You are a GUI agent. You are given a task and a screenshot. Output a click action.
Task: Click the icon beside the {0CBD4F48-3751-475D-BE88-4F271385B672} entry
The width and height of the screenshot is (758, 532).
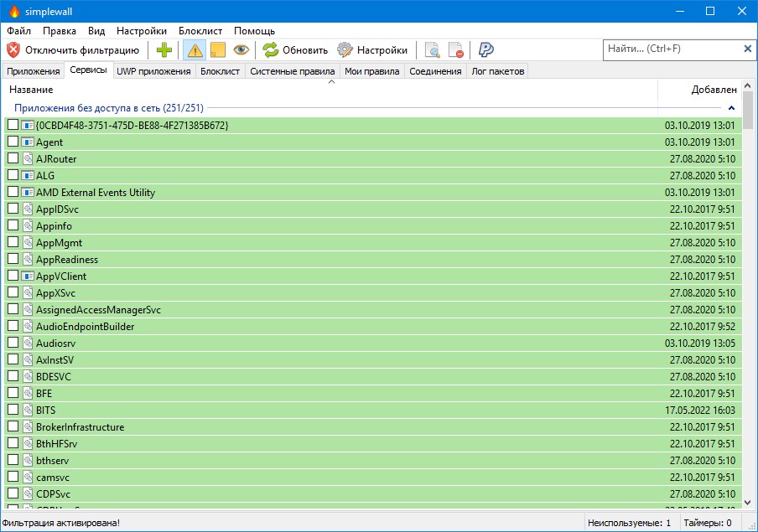(28, 125)
